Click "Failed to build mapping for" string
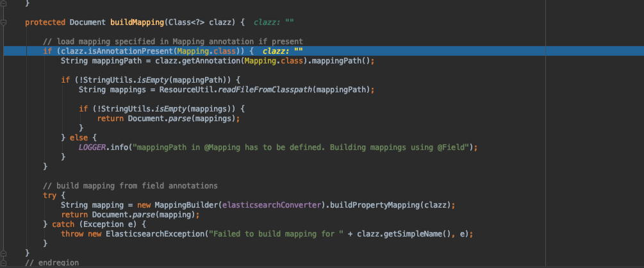 click(x=276, y=234)
